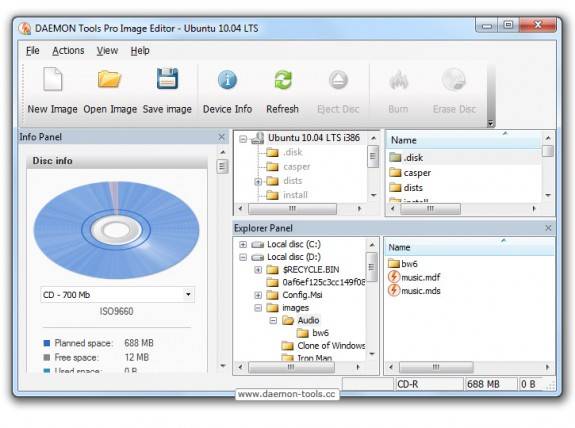Expand Config.Msi folder node

[258, 295]
